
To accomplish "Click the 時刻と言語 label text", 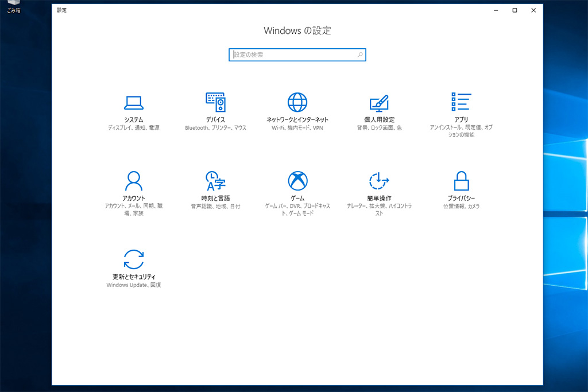I will (x=216, y=198).
